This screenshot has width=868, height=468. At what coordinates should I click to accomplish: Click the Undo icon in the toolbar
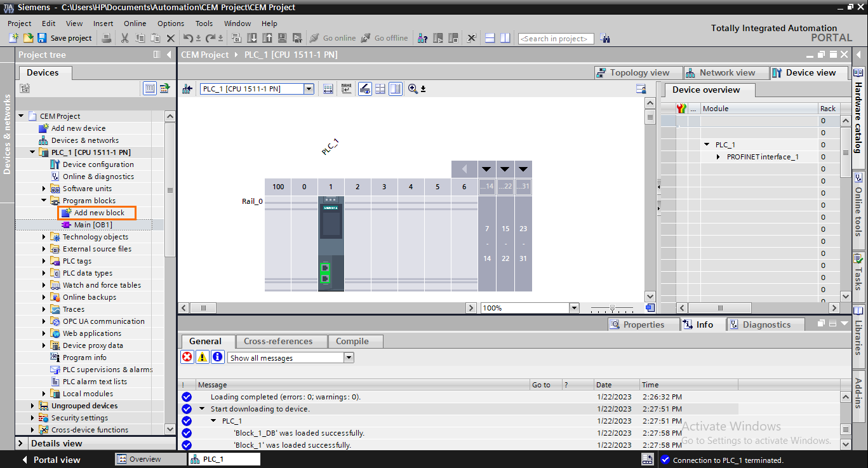[188, 38]
